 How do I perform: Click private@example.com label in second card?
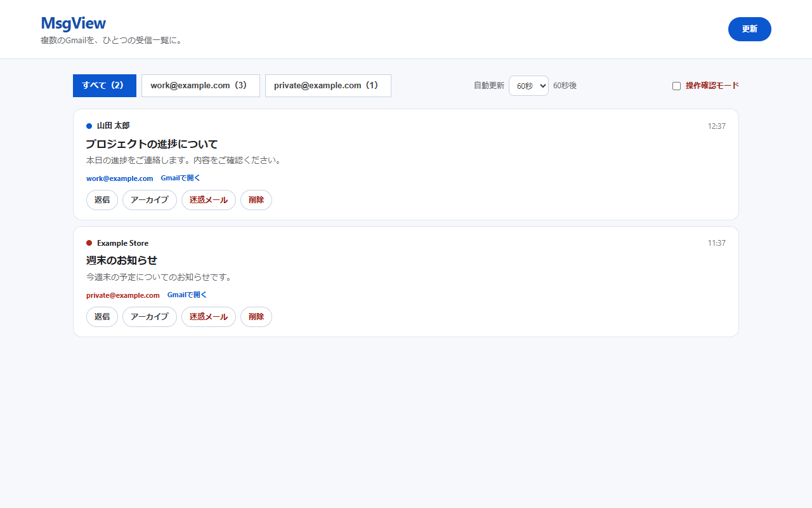click(123, 295)
